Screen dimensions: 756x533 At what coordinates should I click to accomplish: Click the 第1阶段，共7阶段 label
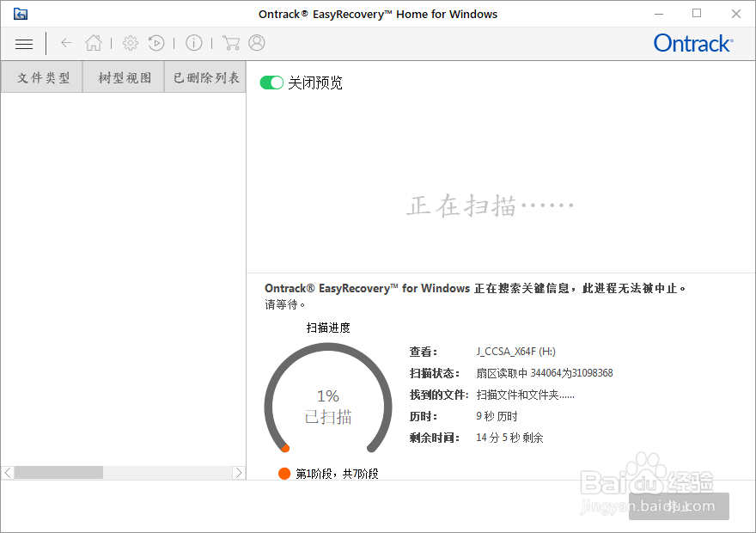337,474
